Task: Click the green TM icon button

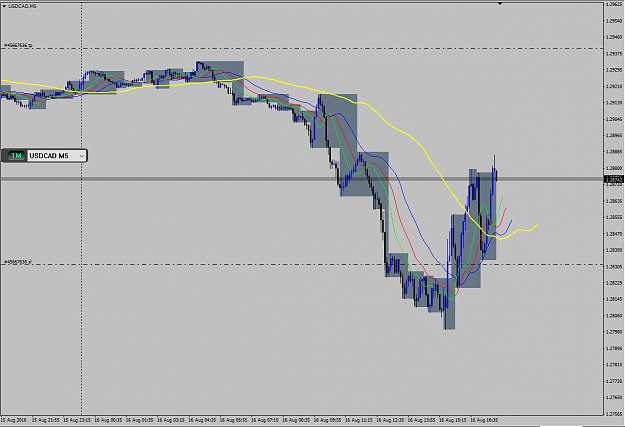Action: click(x=16, y=155)
